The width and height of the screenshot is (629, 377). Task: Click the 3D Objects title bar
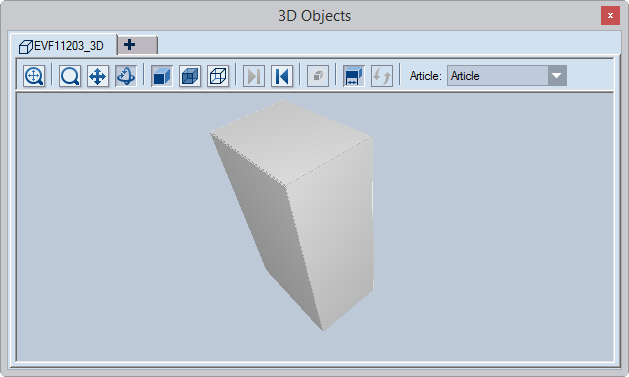pyautogui.click(x=314, y=16)
